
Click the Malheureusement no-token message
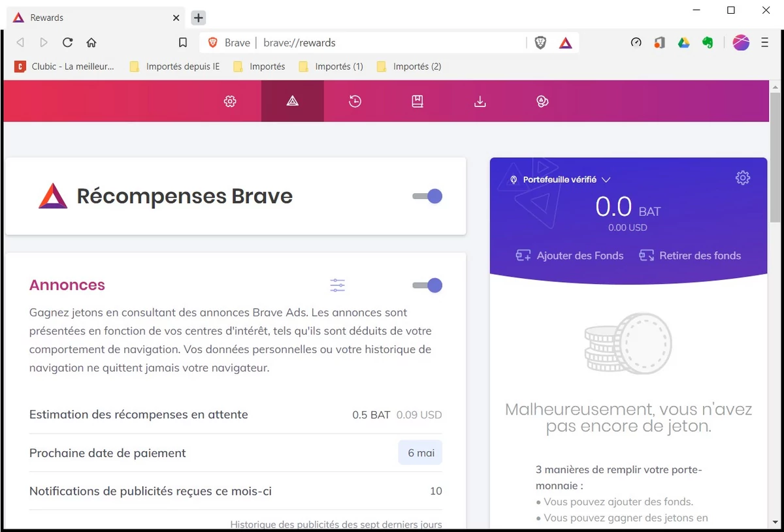(x=629, y=418)
